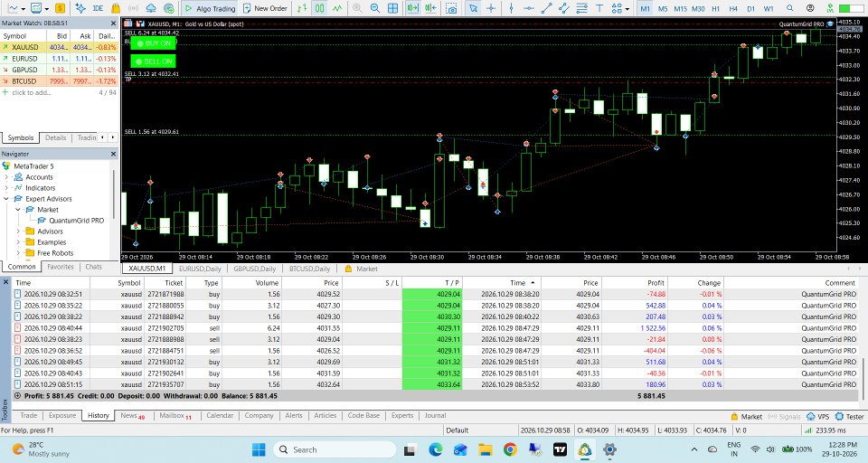Viewport: 868px width, 463px height.
Task: Open Market link in Toolbox bar
Action: (x=746, y=417)
